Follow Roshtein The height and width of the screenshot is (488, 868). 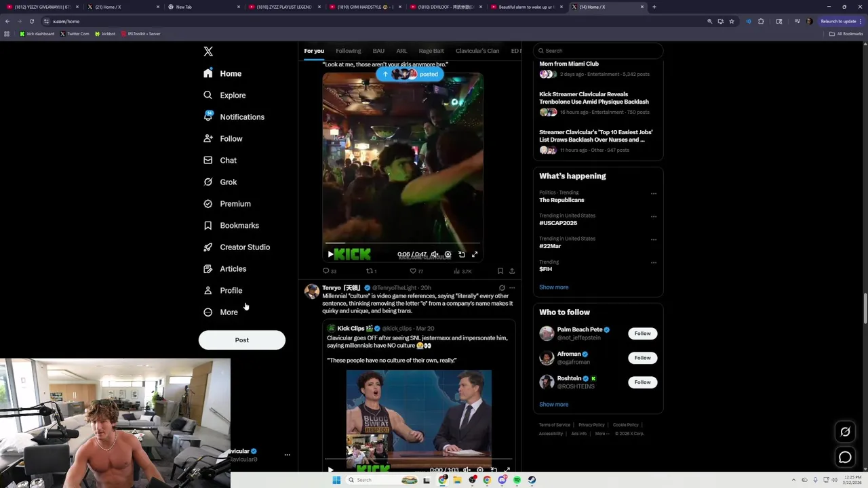coord(642,382)
